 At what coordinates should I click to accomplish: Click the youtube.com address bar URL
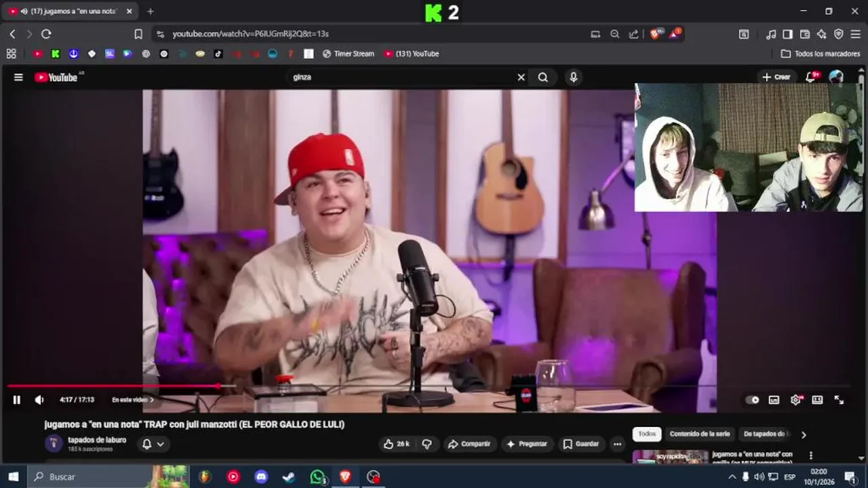coord(250,34)
